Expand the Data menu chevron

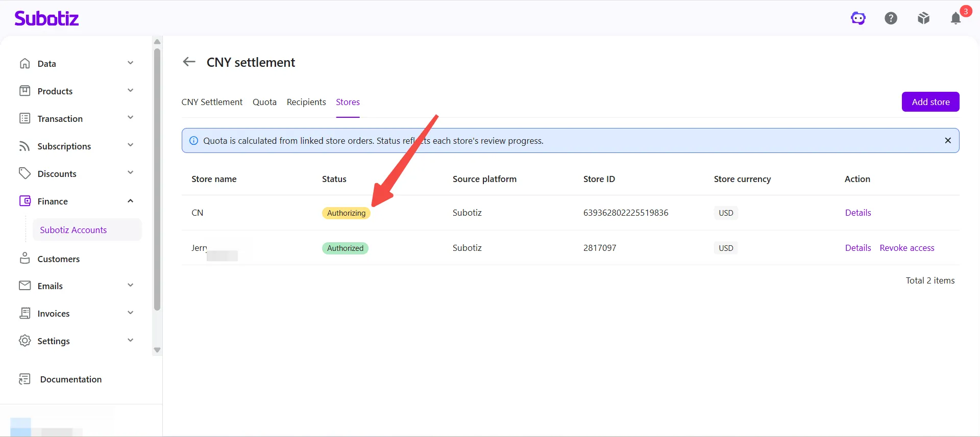130,63
